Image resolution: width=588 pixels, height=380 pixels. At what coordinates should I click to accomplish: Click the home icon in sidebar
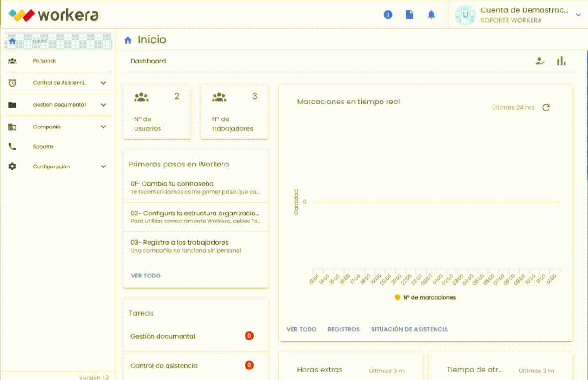pyautogui.click(x=12, y=41)
